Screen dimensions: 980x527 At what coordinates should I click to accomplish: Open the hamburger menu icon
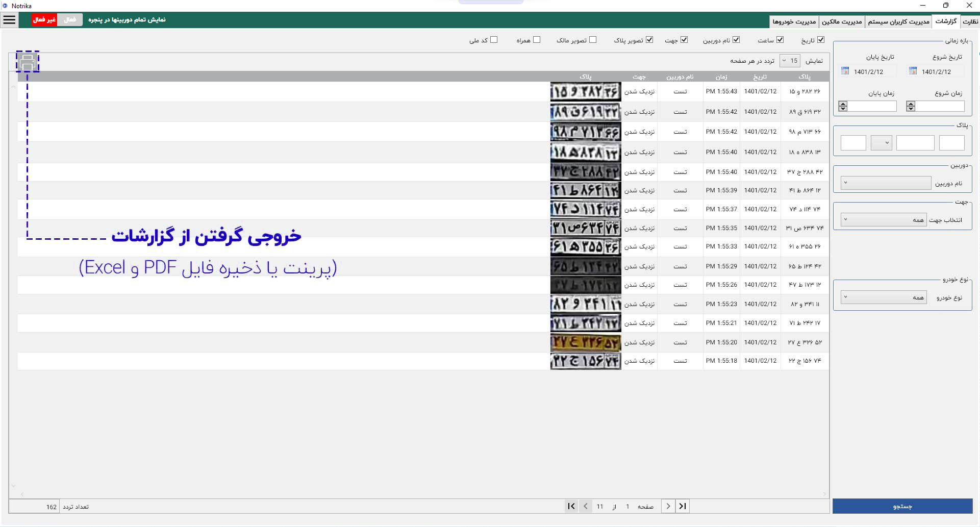(x=9, y=20)
